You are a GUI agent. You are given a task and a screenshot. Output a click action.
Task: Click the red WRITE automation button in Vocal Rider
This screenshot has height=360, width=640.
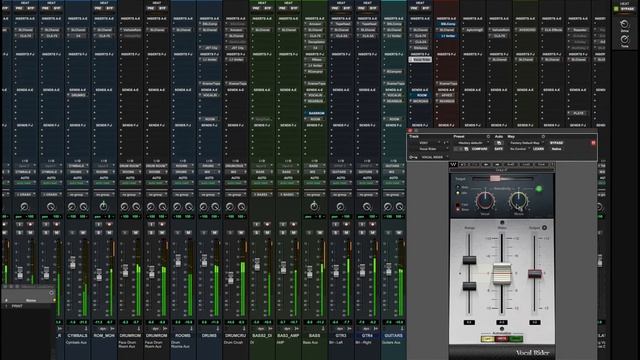[502, 339]
